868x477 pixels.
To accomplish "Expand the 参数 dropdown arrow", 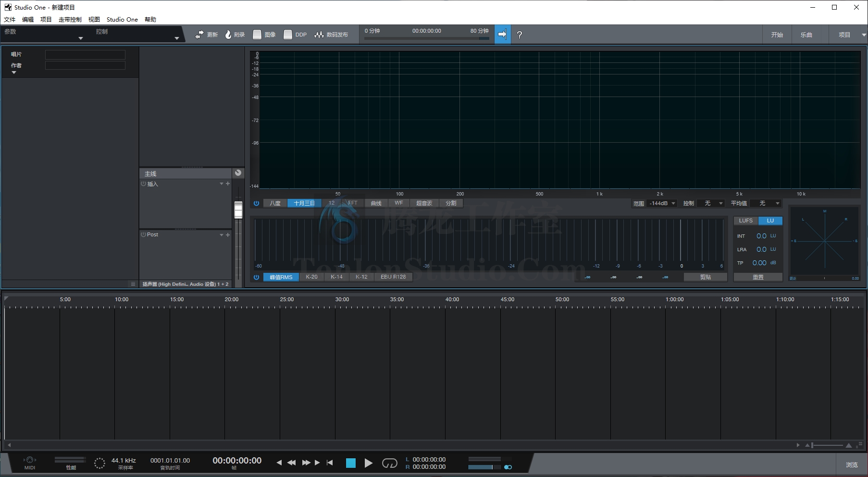I will (81, 38).
